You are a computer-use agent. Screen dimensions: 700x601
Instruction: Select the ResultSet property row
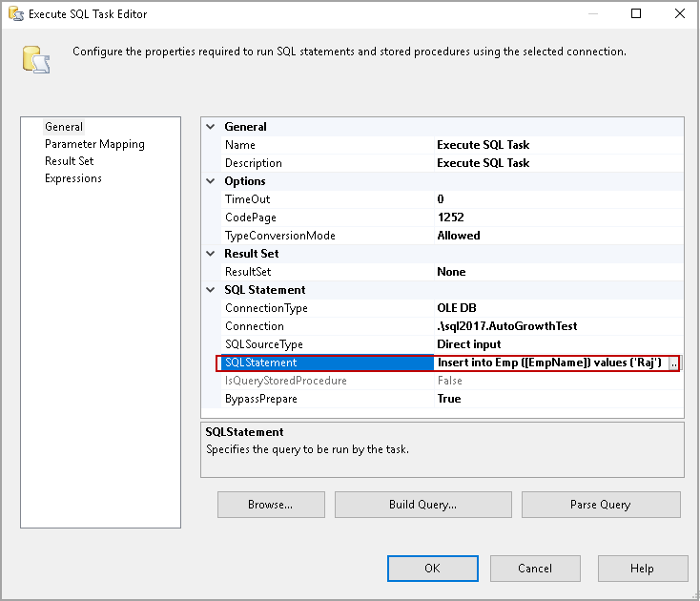pos(452,272)
